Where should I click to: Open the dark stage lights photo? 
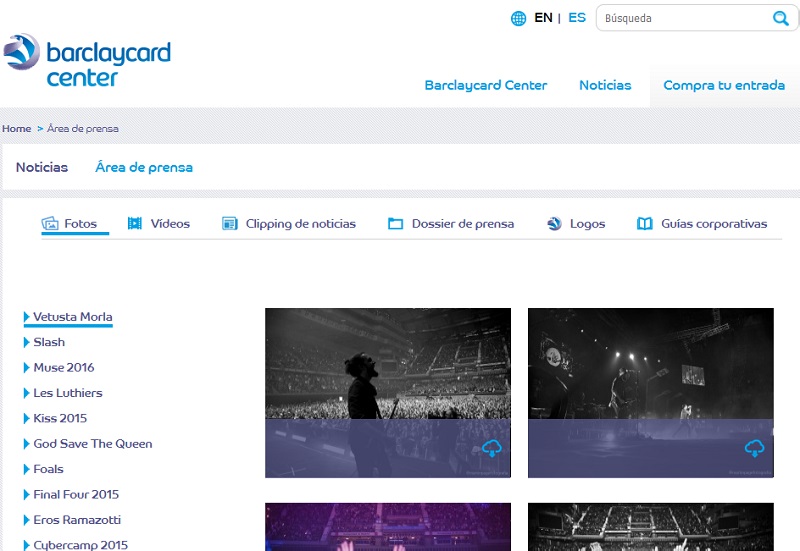pyautogui.click(x=651, y=393)
